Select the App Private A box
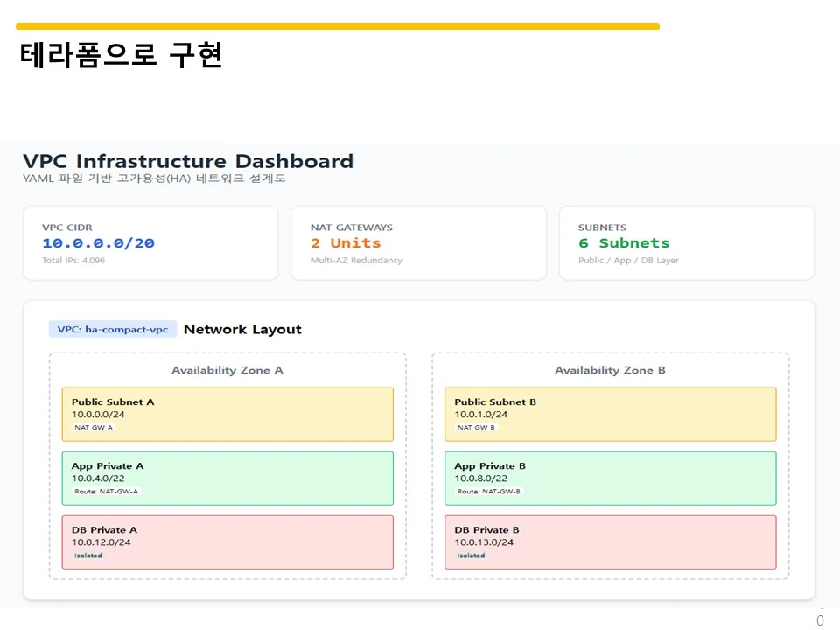Screen dimensions: 840x630 (x=227, y=479)
